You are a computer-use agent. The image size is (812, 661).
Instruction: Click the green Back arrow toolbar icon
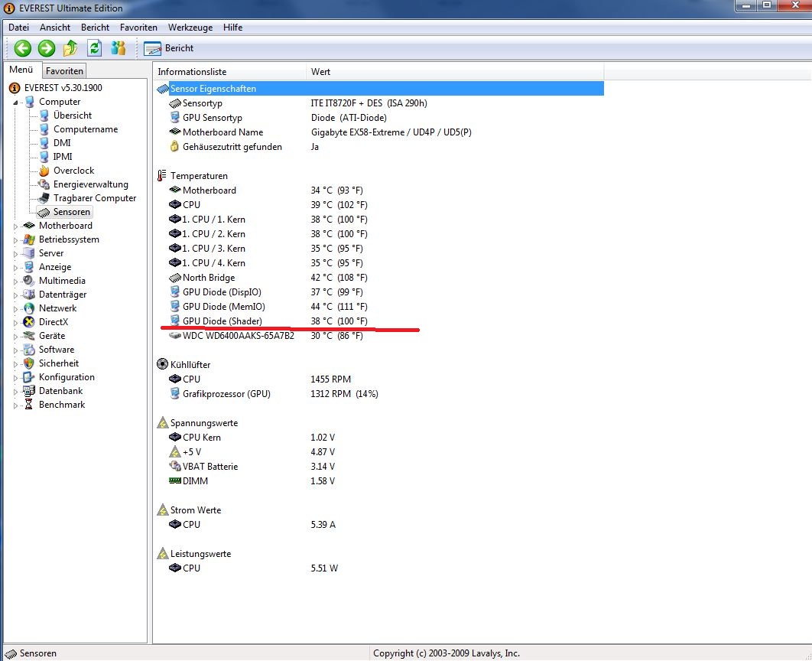[22, 48]
